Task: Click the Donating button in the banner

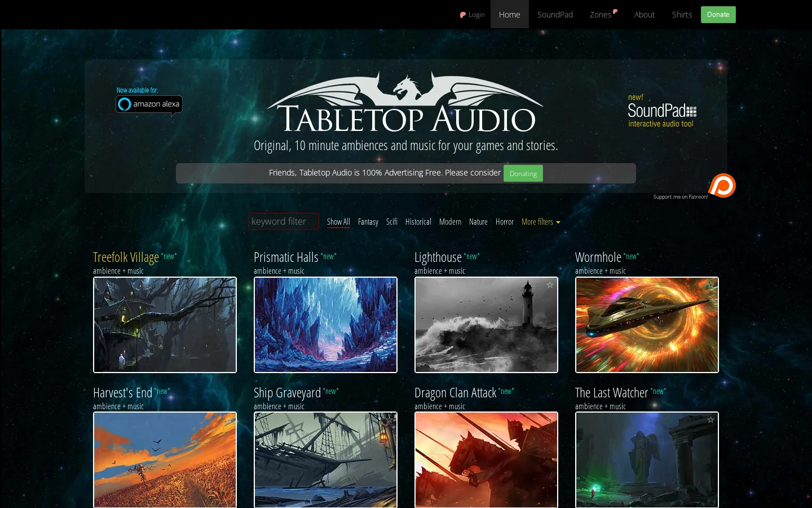Action: (523, 173)
